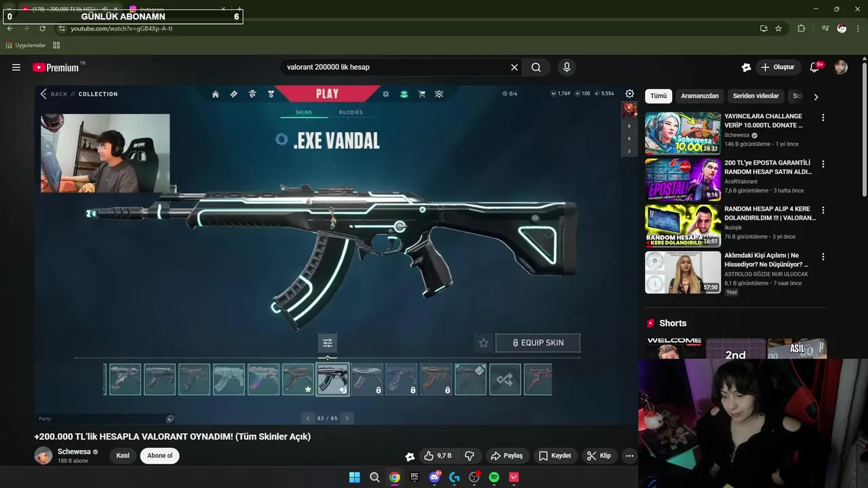
Task: Open the account avatar menu
Action: click(x=841, y=67)
